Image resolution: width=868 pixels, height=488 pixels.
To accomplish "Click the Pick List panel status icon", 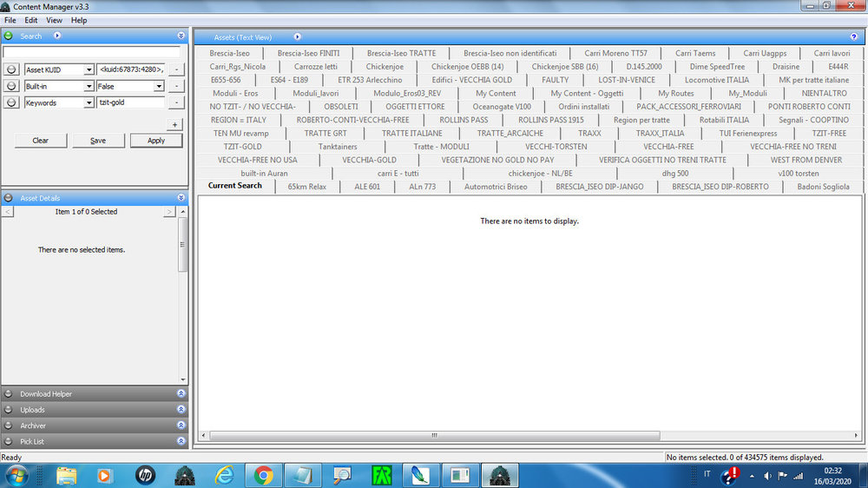I will 9,441.
